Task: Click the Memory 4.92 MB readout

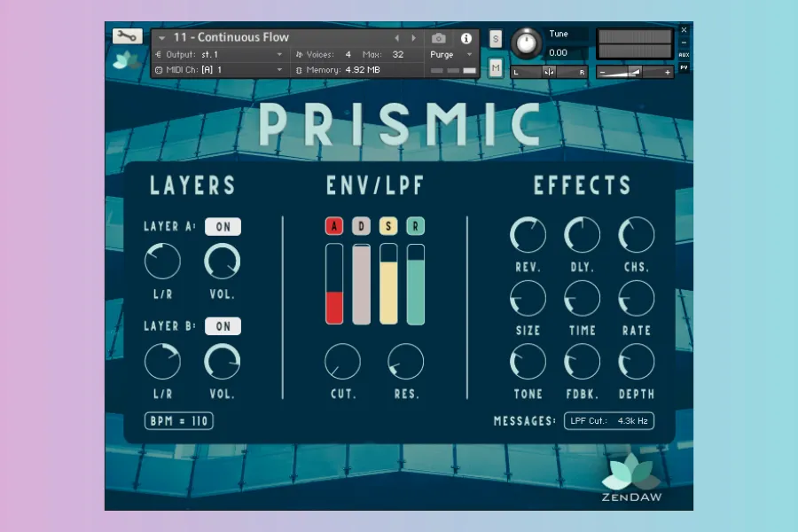Action: tap(338, 70)
